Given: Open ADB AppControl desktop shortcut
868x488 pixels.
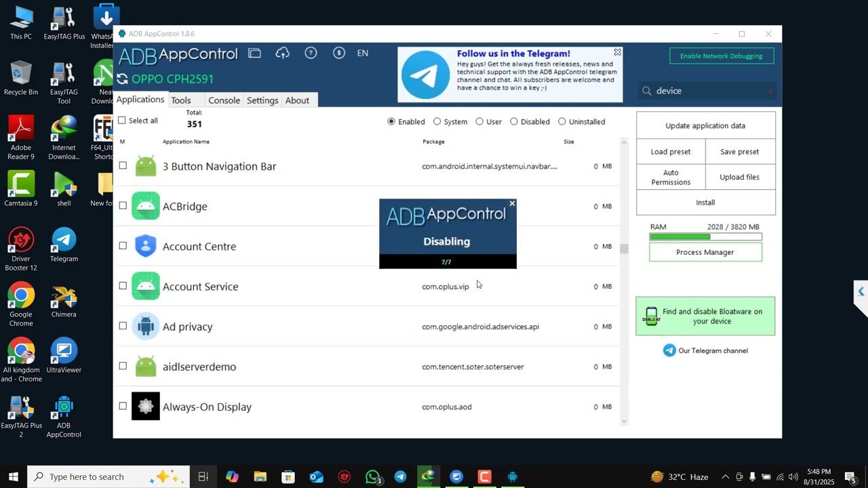Looking at the screenshot, I should (64, 416).
